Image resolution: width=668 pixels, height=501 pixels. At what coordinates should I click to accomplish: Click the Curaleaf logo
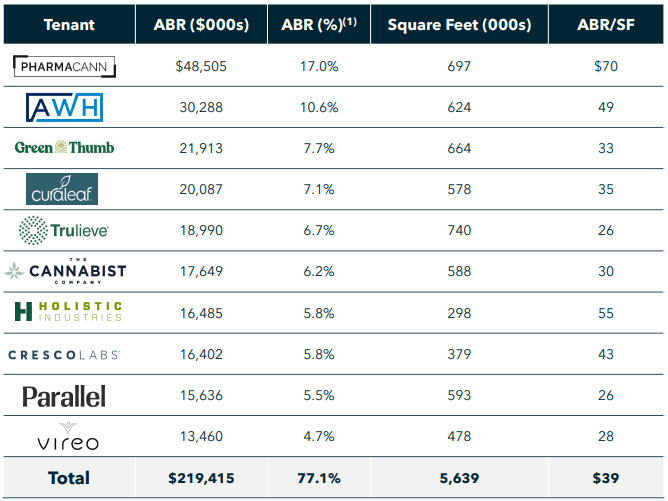point(62,189)
